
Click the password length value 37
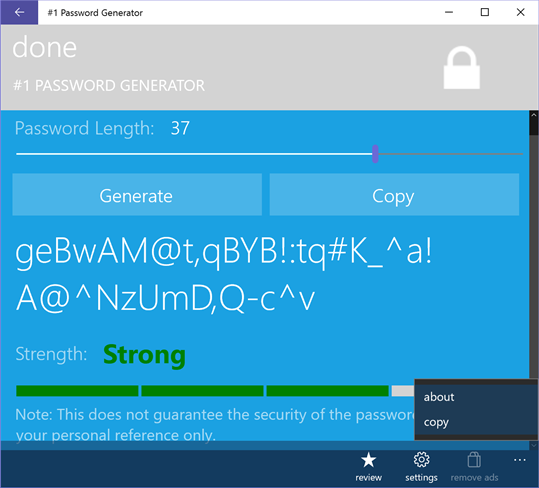(180, 128)
